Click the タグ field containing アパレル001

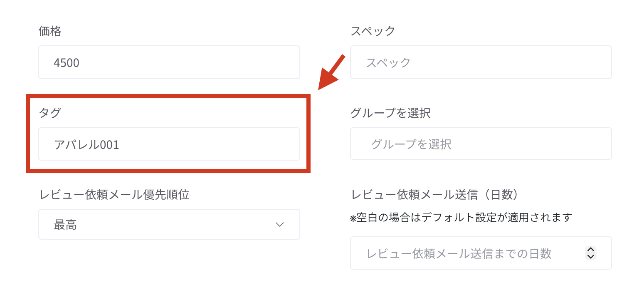(x=169, y=144)
